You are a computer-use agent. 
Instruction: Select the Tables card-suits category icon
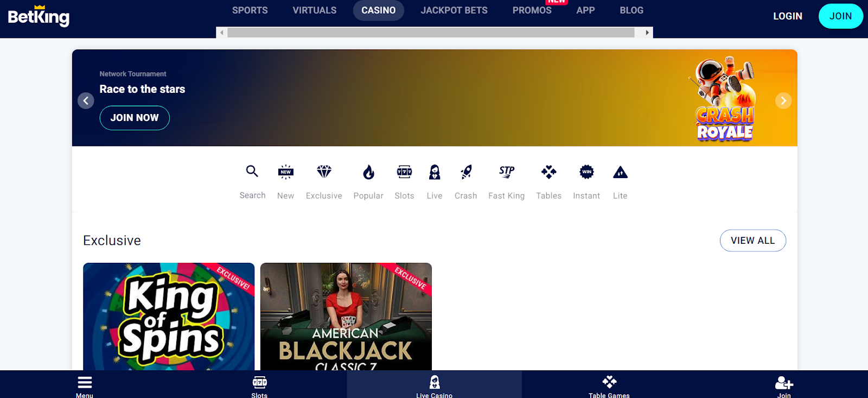[549, 172]
